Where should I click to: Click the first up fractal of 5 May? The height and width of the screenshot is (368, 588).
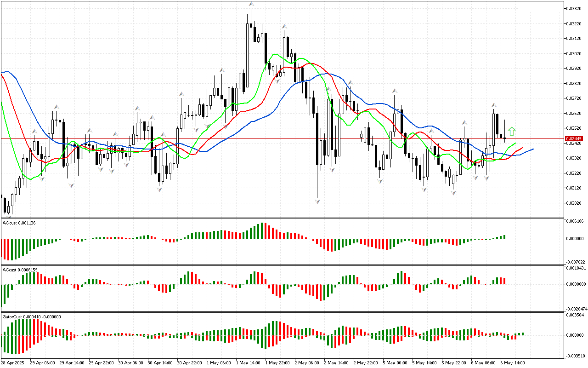point(395,91)
